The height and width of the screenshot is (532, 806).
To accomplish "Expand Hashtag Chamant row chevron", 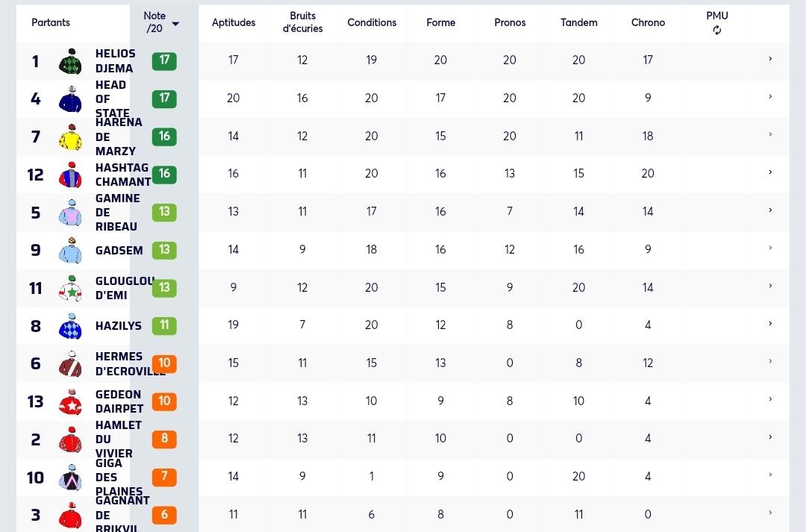I will pyautogui.click(x=770, y=172).
